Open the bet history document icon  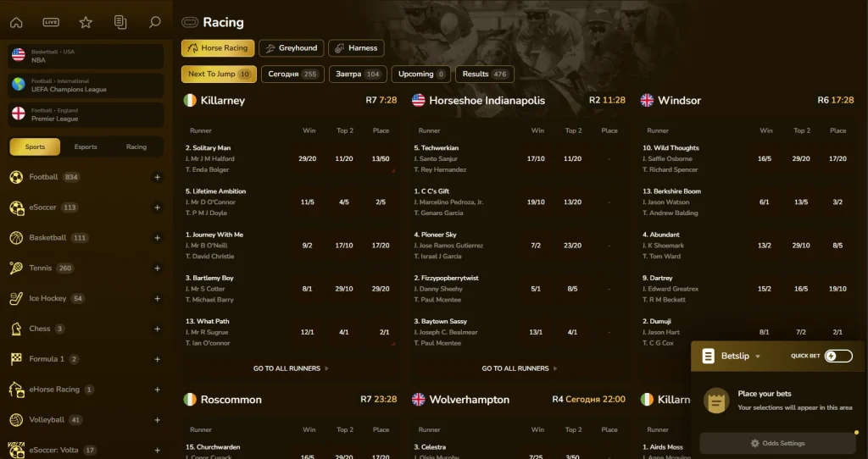pos(120,22)
